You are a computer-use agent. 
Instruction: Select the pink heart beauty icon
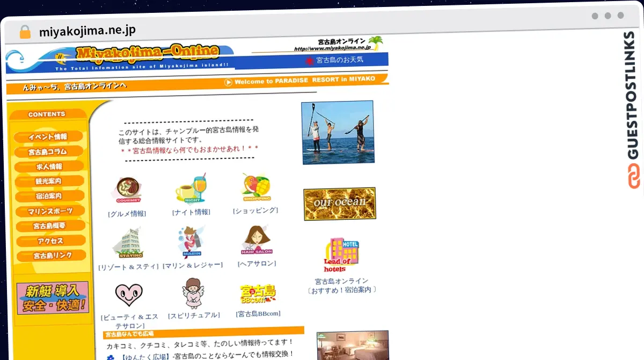click(129, 294)
